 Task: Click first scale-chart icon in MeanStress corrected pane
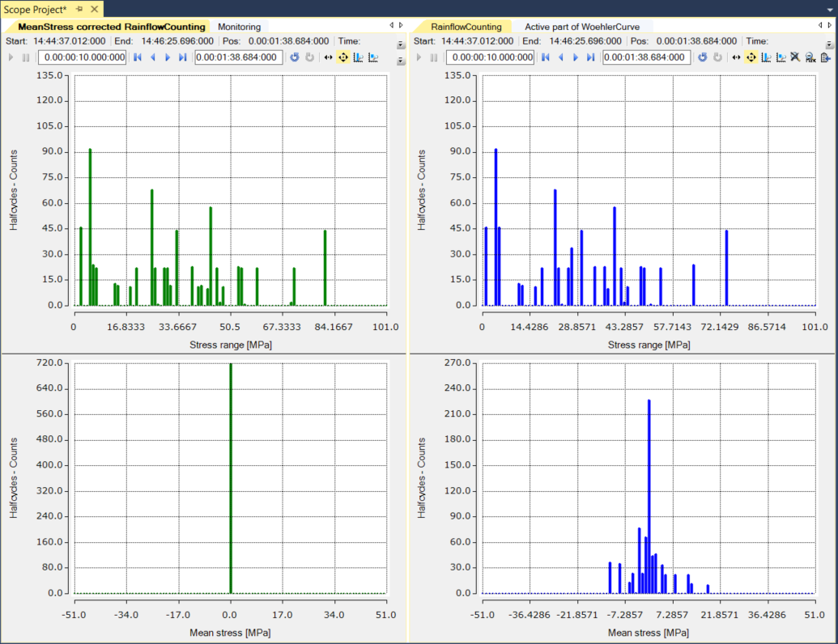pos(358,57)
